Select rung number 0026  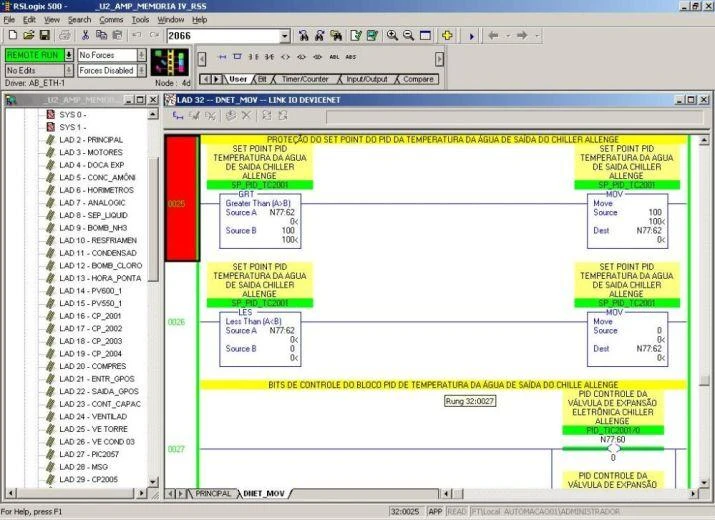tap(176, 322)
